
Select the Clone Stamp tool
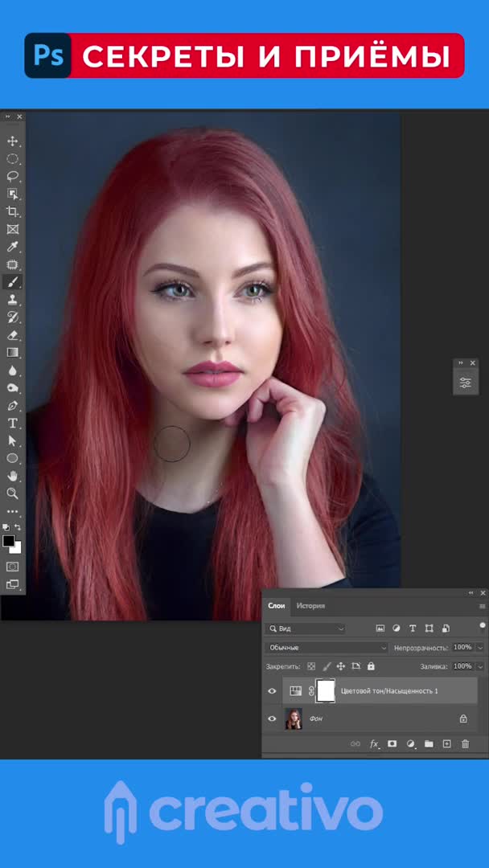[x=13, y=299]
